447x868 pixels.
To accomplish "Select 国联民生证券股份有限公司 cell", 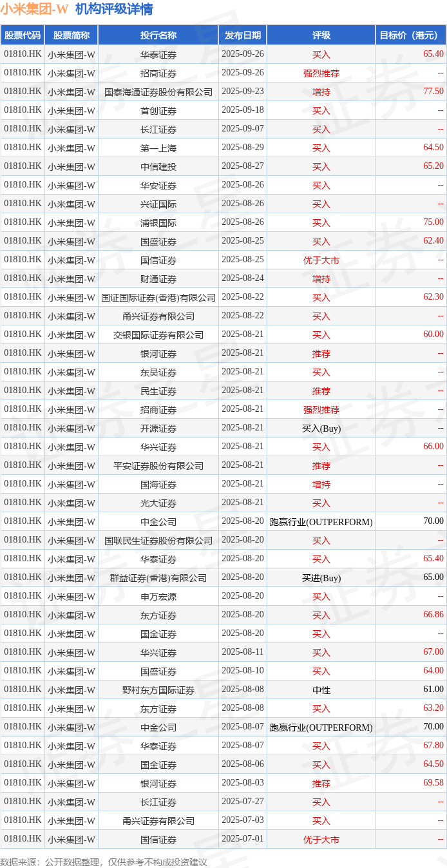I will point(158,541).
